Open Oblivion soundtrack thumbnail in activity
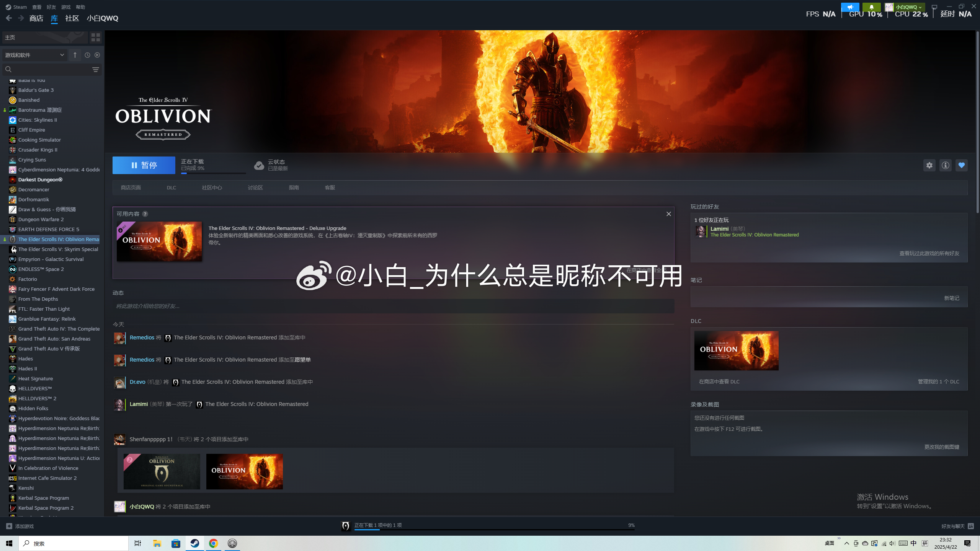This screenshot has height=551, width=980. click(x=162, y=471)
